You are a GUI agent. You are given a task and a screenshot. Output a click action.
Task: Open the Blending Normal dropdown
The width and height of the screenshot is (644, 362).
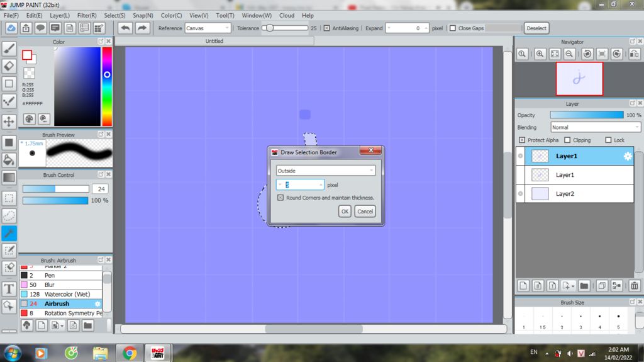click(596, 128)
